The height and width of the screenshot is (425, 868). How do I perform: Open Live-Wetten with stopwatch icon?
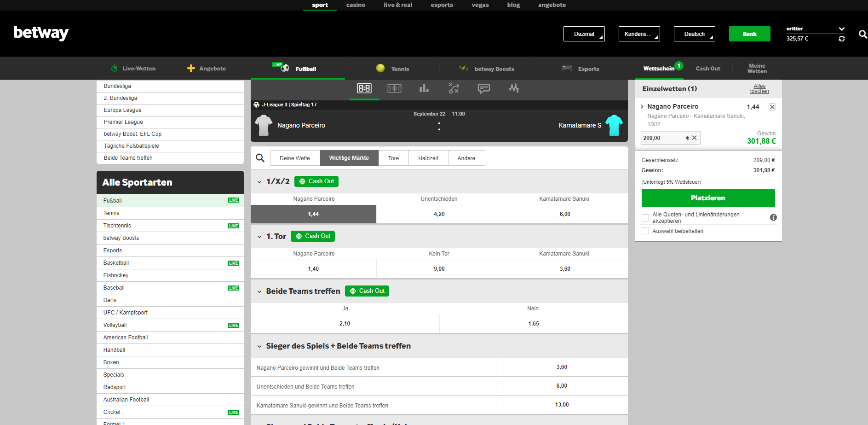(x=133, y=69)
